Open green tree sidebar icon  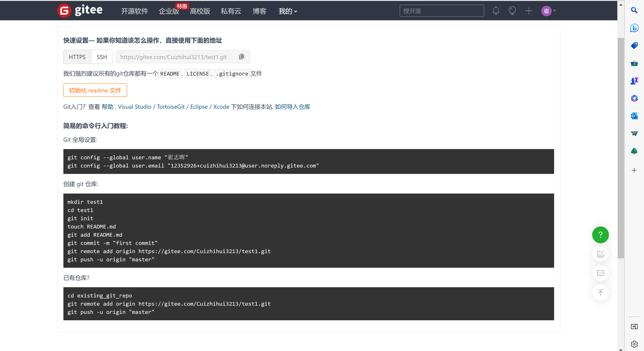[x=634, y=151]
